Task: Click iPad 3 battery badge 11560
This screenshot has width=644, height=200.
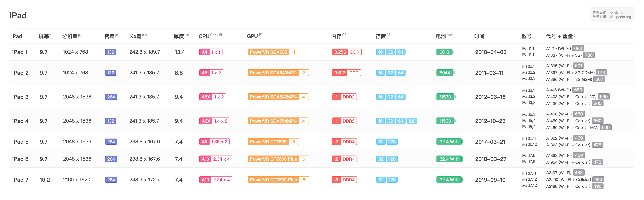Action: 446,97
